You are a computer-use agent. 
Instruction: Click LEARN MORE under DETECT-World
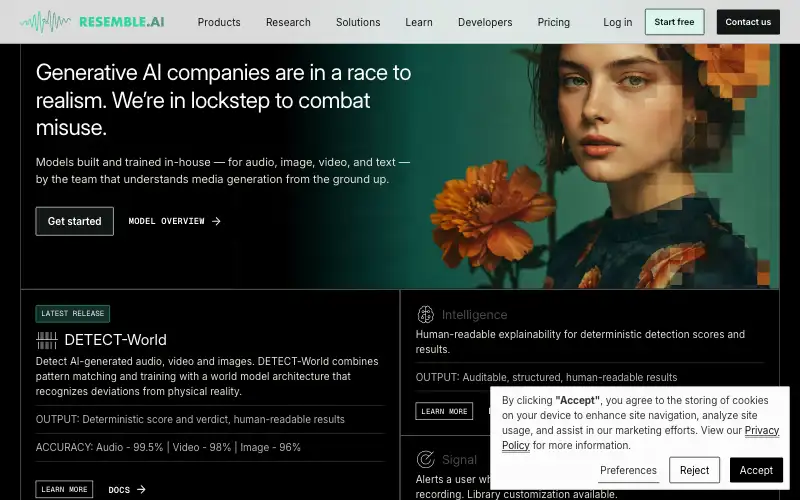[64, 489]
